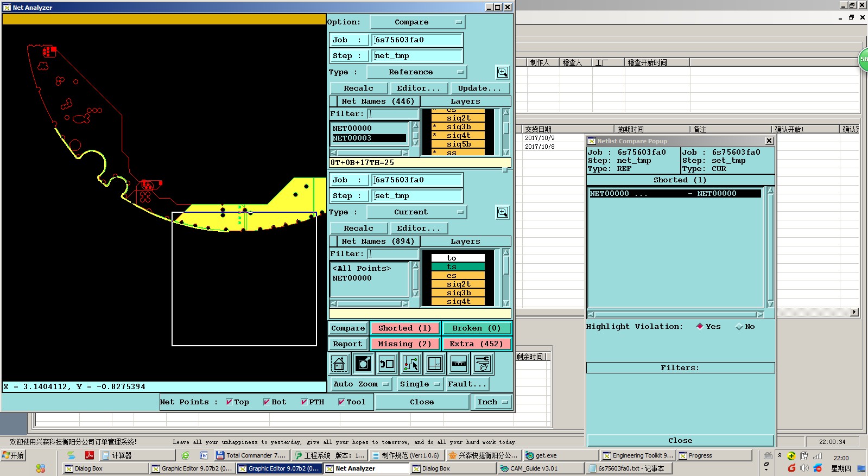Click the colorful pinwheel icon below the Start button
Viewport: 868px width, 476px height.
(41, 468)
